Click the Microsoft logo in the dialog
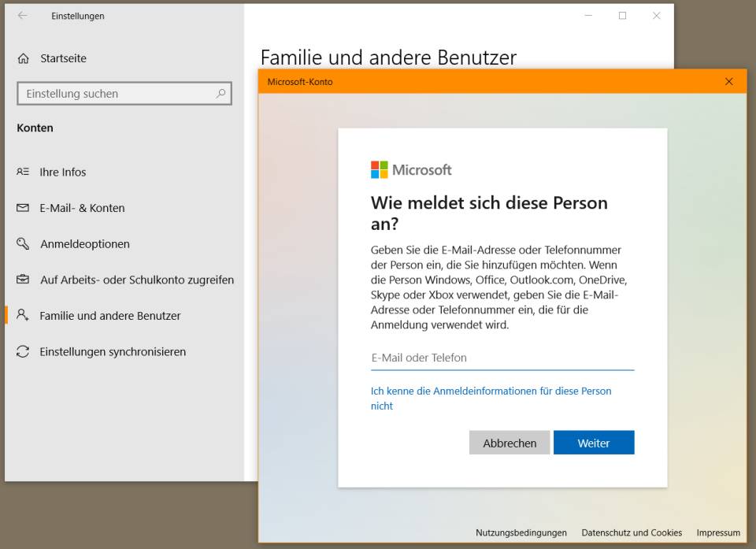The image size is (756, 549). click(x=411, y=170)
